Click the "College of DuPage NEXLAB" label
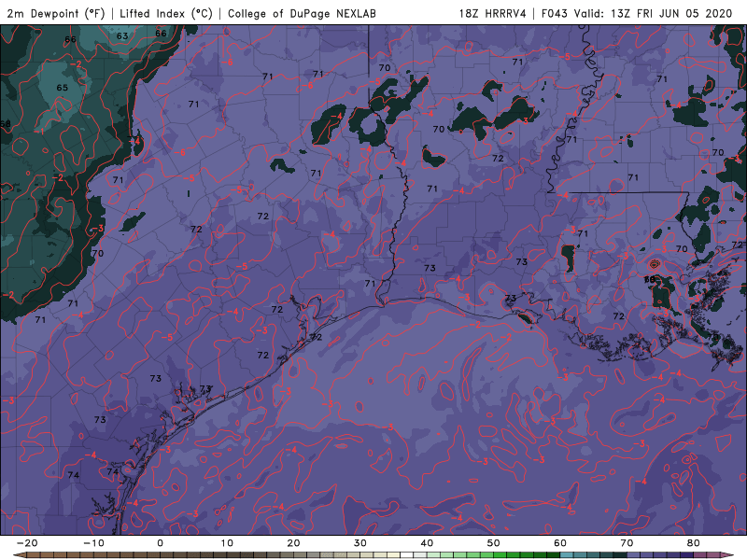747x560 pixels. point(302,14)
